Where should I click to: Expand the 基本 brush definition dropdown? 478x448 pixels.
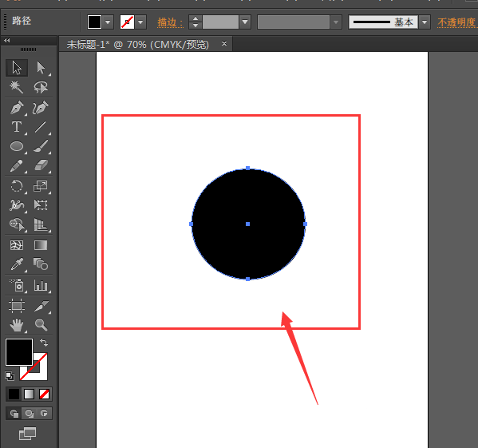click(425, 22)
